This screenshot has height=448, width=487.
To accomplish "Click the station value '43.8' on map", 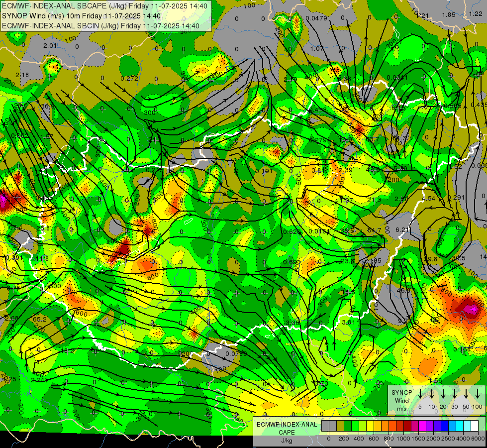I will click(x=373, y=169).
